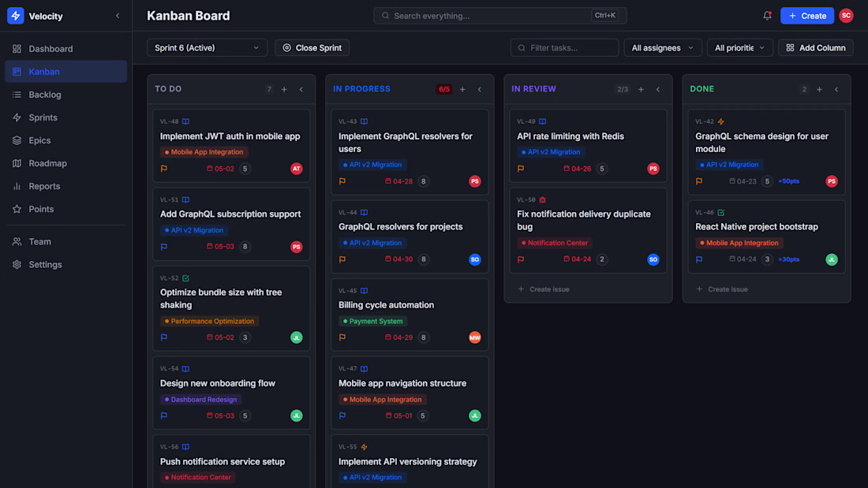Screen dimensions: 868x488
Task: Add a task to the To Do column
Action: tap(284, 89)
